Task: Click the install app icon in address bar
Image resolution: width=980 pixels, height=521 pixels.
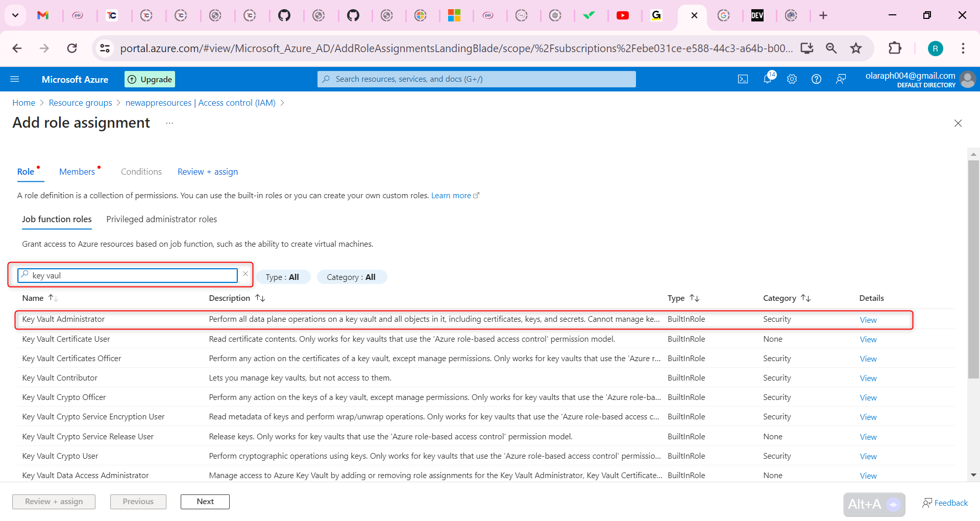Action: point(807,48)
